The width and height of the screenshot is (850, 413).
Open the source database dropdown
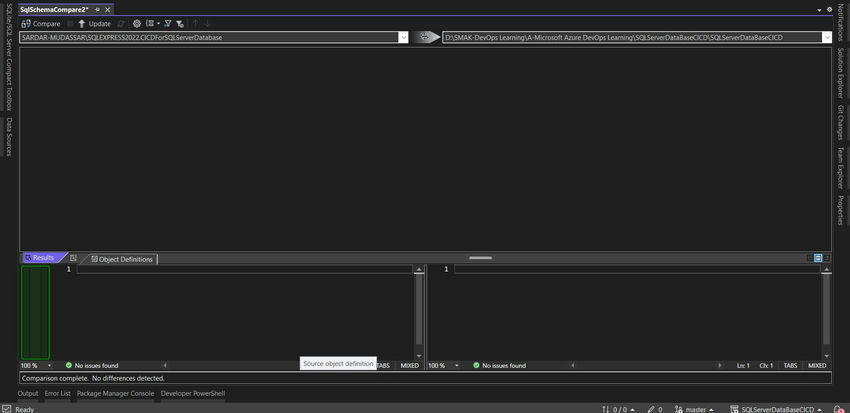(403, 37)
